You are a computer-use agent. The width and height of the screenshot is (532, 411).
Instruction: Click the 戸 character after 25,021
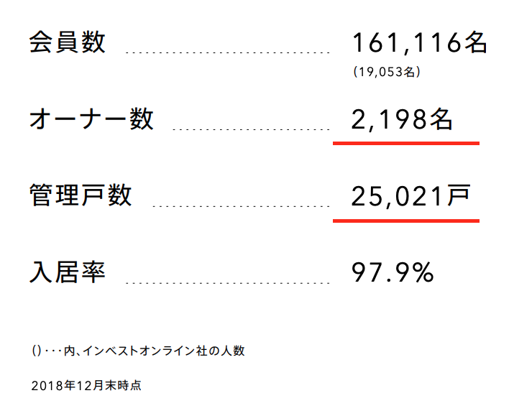(x=459, y=195)
